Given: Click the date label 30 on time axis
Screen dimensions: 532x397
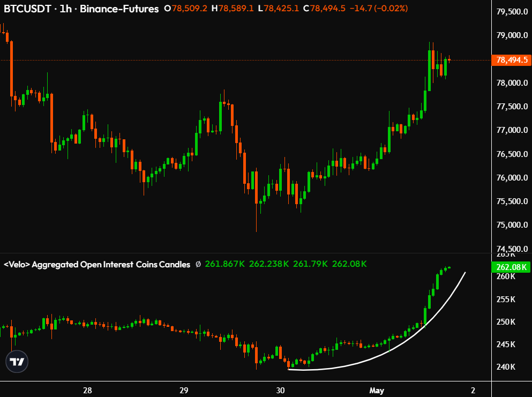Looking at the screenshot, I should tap(281, 391).
